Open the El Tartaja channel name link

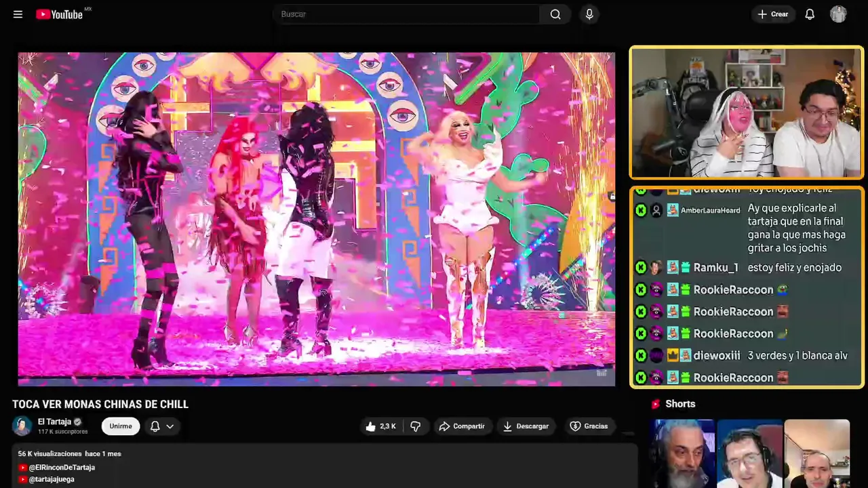(54, 422)
